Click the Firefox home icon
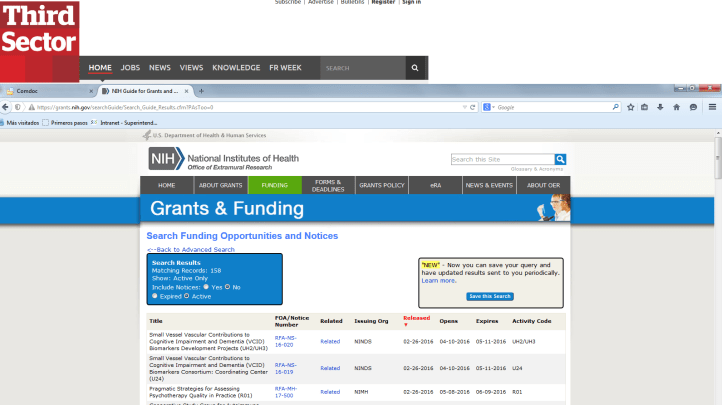Image resolution: width=722 pixels, height=405 pixels. coord(676,107)
